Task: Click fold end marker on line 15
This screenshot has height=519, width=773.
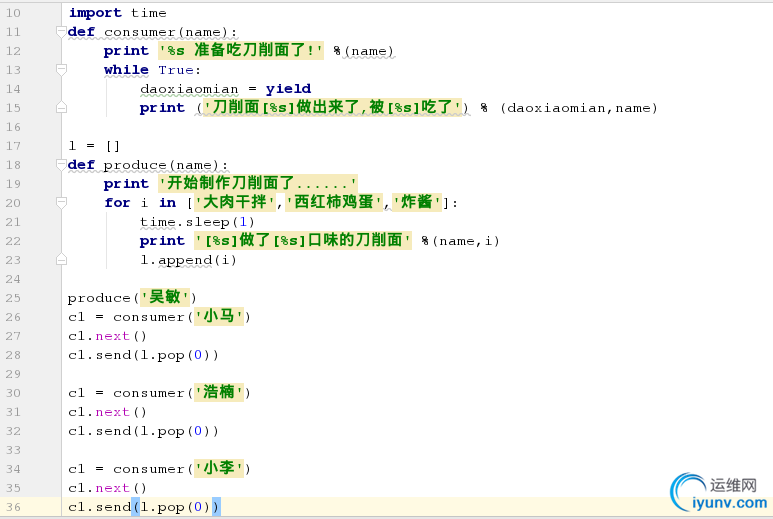Action: (61, 107)
